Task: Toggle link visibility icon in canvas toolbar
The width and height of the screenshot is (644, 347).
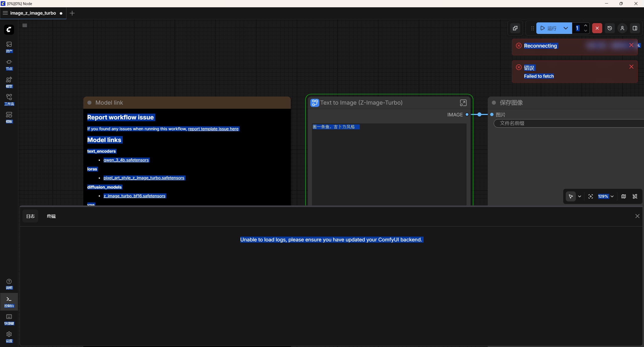Action: [635, 196]
